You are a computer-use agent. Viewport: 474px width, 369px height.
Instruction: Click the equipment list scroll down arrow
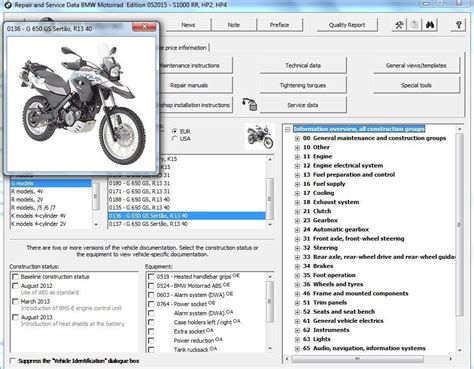coord(270,349)
